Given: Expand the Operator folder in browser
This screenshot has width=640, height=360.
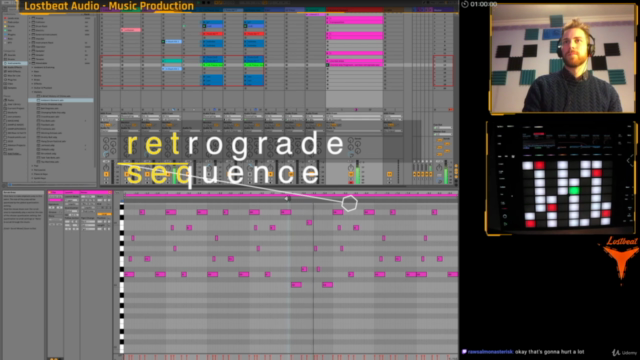Looking at the screenshot, I should [29, 47].
